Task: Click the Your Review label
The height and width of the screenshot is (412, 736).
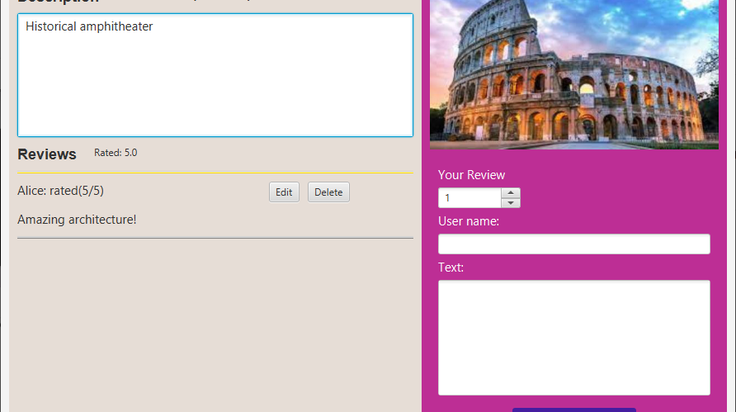Action: tap(471, 175)
